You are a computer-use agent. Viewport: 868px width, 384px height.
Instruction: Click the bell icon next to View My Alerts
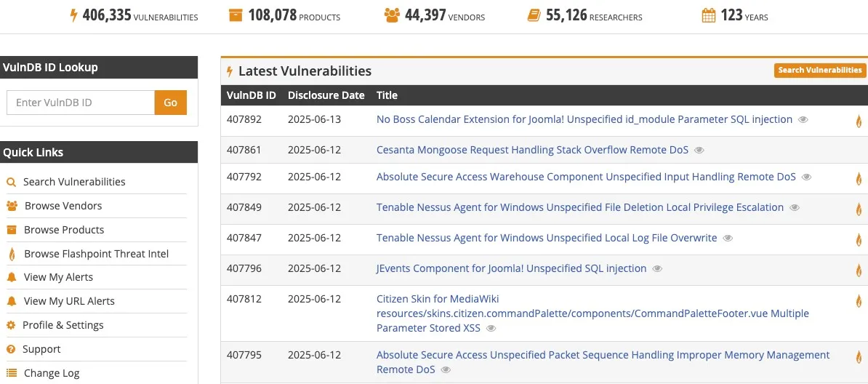12,278
